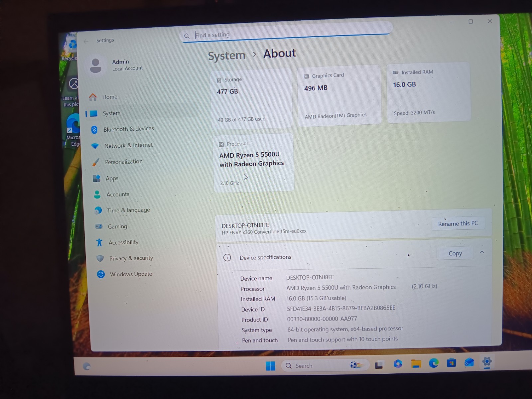This screenshot has width=532, height=399.
Task: Click the Storage 477 GB card
Action: pyautogui.click(x=252, y=99)
